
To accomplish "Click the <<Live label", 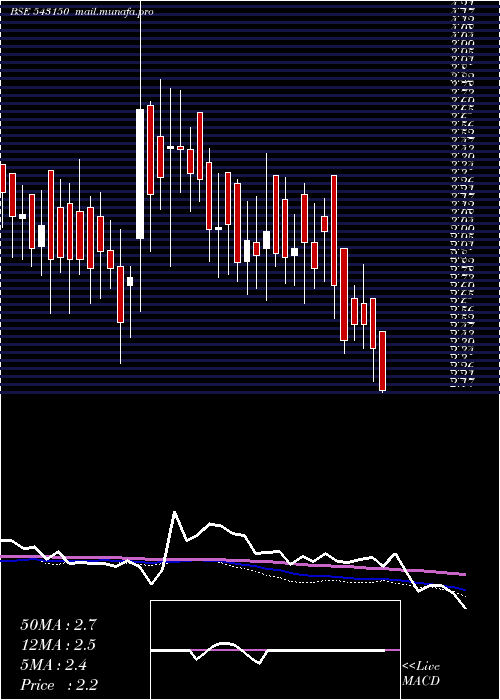I will click(421, 667).
